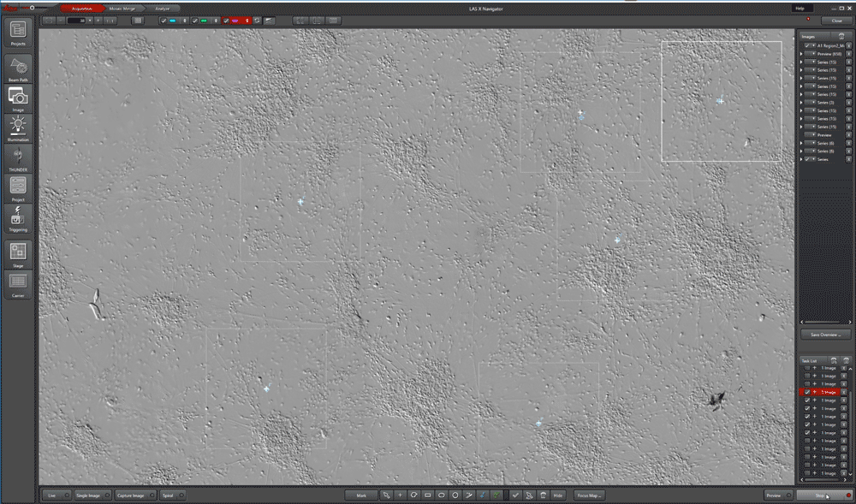Select the add point (plus) tool
This screenshot has height=504, width=856.
pyautogui.click(x=400, y=495)
